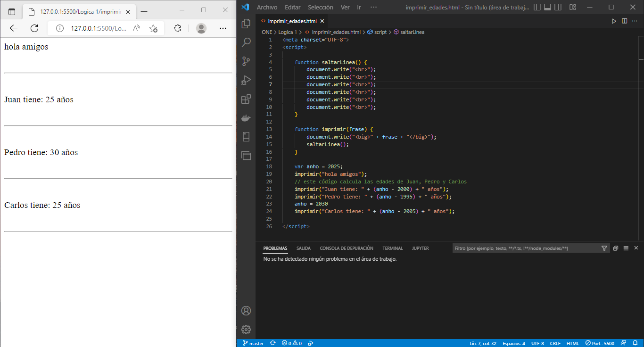Switch to the TERMINAL panel tab
This screenshot has width=644, height=347.
tap(393, 248)
